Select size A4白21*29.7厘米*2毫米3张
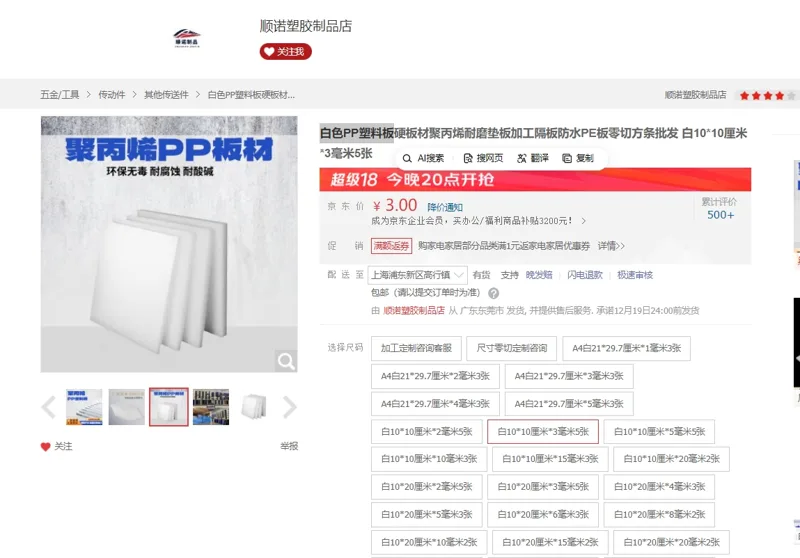Viewport: 800px width, 558px height. tap(435, 376)
